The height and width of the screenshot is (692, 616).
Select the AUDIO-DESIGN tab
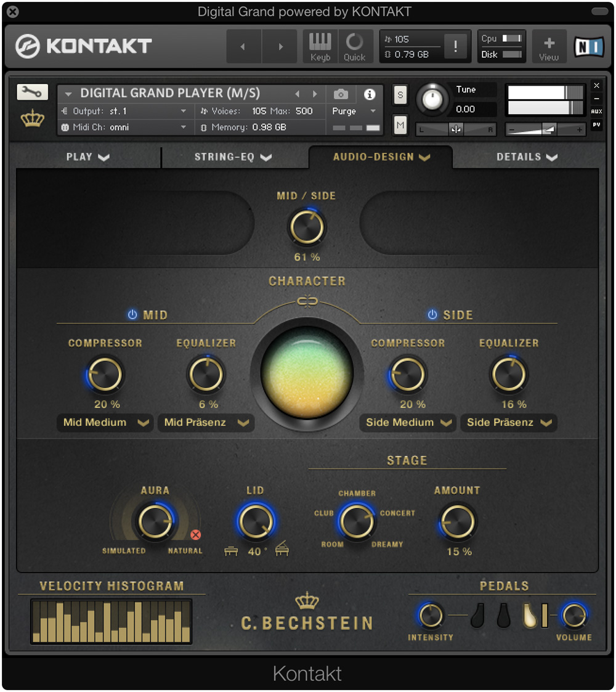(381, 157)
